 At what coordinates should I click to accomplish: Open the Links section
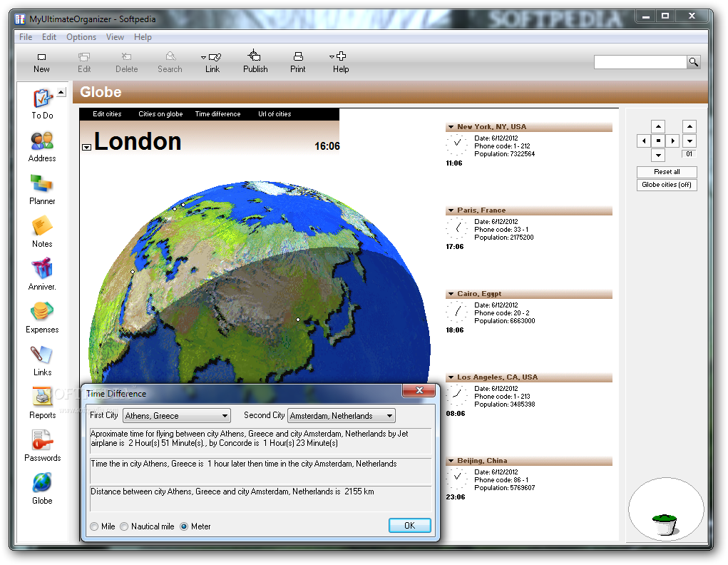point(42,360)
